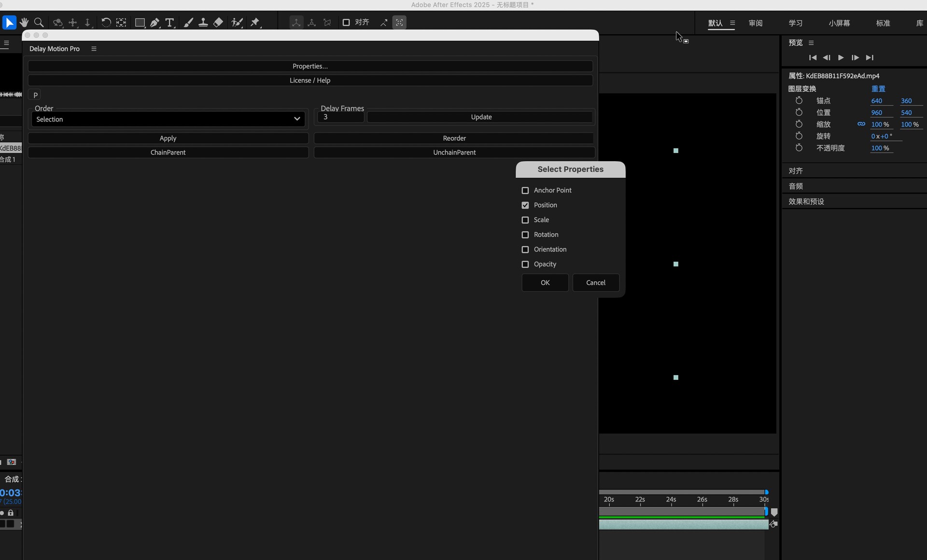This screenshot has height=560, width=927.
Task: Click the Eraser tool
Action: tap(218, 22)
